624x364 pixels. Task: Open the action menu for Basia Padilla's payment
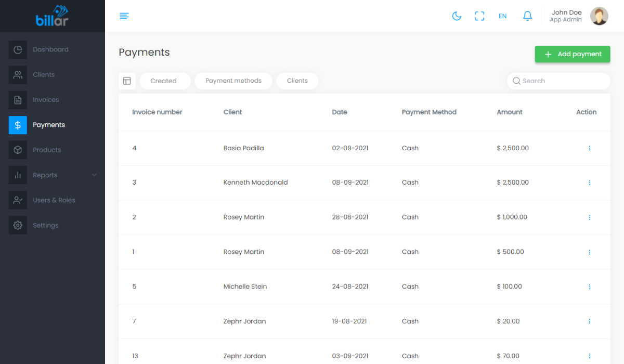click(589, 148)
